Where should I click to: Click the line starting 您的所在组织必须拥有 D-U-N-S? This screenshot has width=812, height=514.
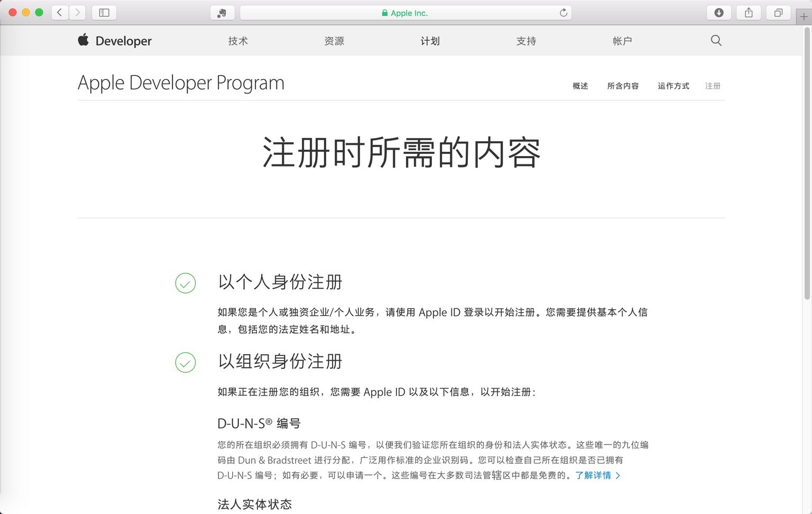point(433,445)
